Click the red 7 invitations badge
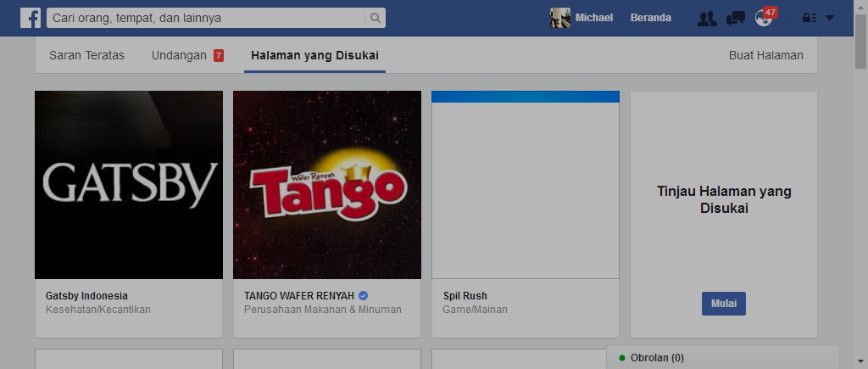 pyautogui.click(x=219, y=55)
